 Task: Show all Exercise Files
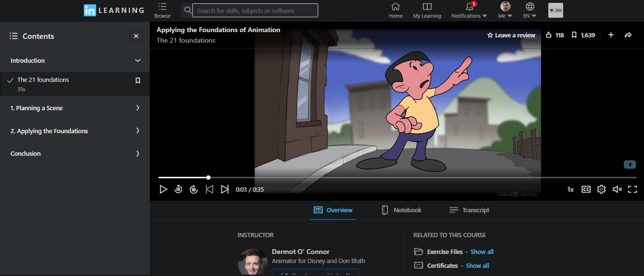point(482,252)
